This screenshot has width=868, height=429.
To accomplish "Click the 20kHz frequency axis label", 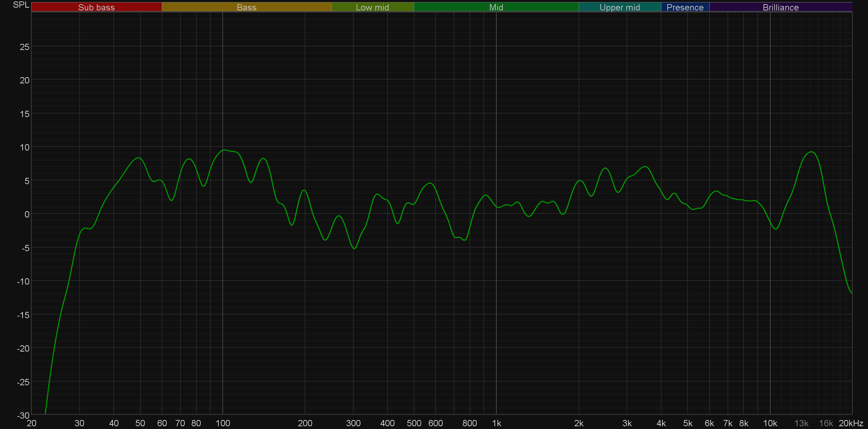I will click(851, 423).
